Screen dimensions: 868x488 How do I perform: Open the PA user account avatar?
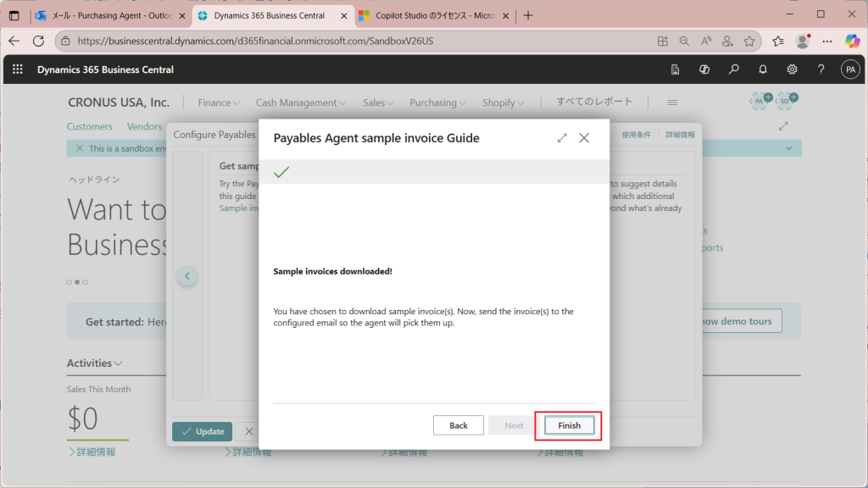[x=850, y=69]
